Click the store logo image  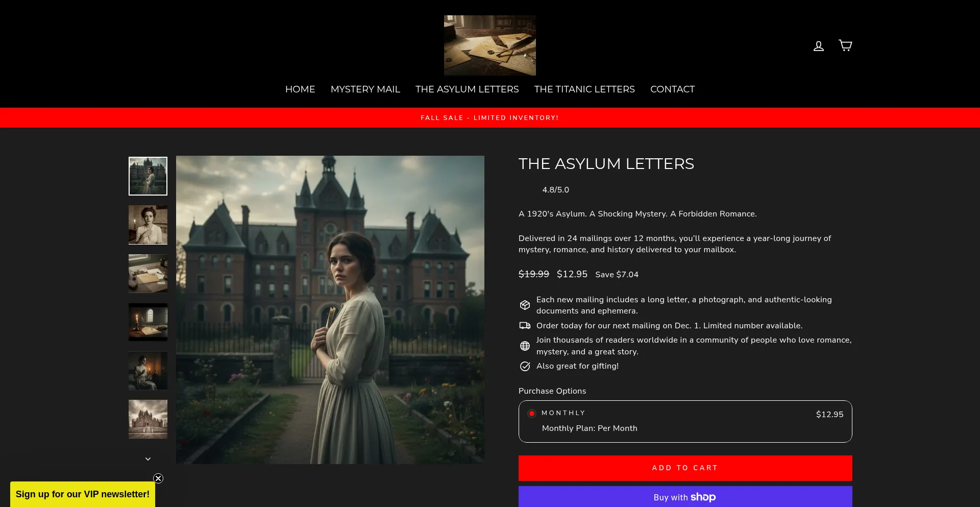point(490,45)
